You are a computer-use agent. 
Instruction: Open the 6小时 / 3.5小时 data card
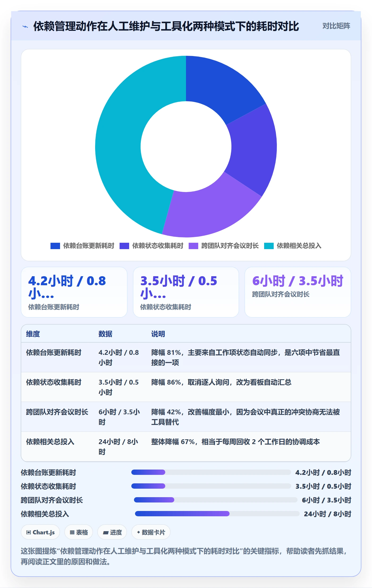pyautogui.click(x=298, y=292)
